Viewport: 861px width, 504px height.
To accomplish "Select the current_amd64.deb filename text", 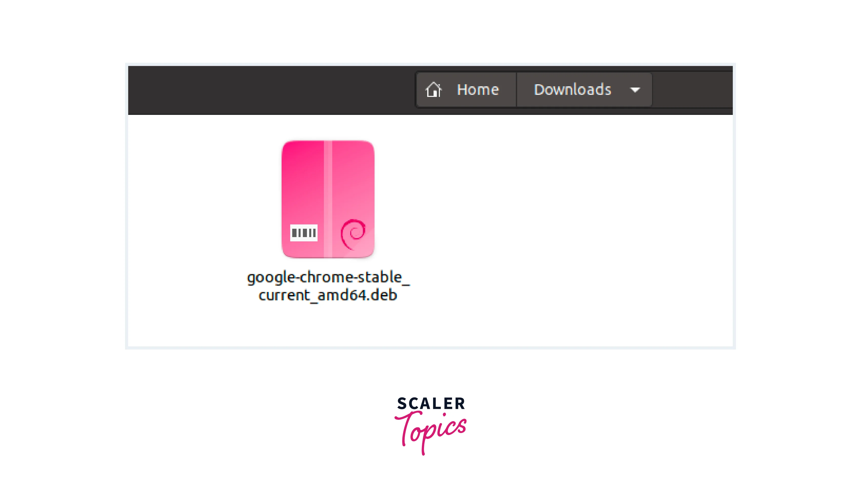I will pyautogui.click(x=328, y=295).
